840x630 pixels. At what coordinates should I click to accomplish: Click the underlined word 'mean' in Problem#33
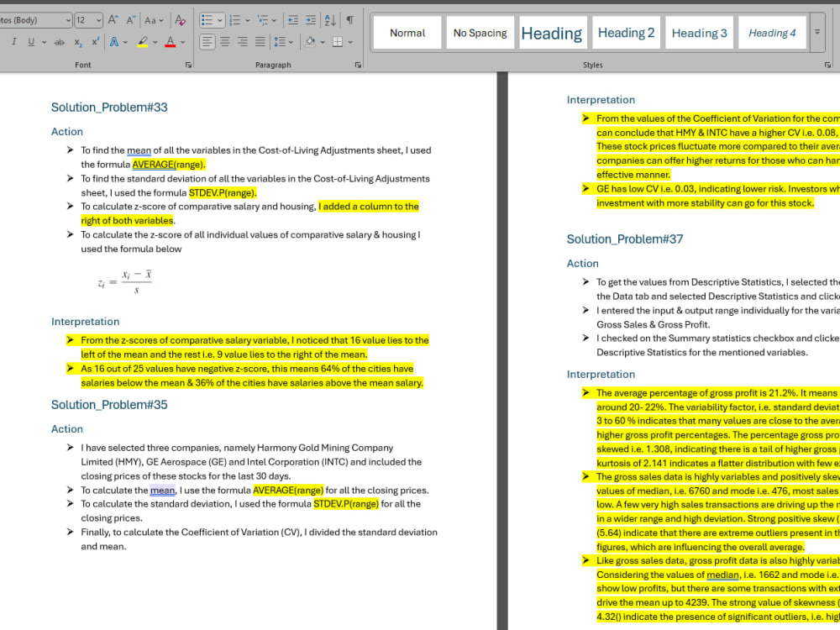tap(139, 150)
